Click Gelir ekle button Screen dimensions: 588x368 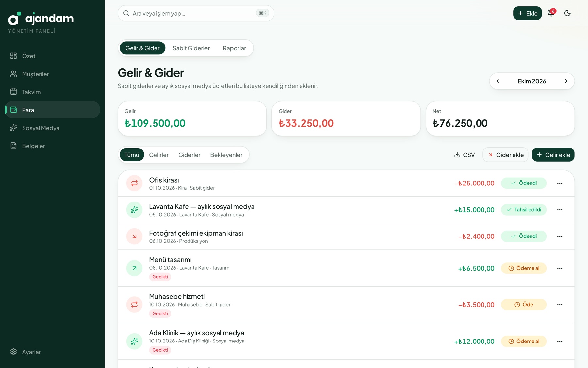pyautogui.click(x=553, y=155)
